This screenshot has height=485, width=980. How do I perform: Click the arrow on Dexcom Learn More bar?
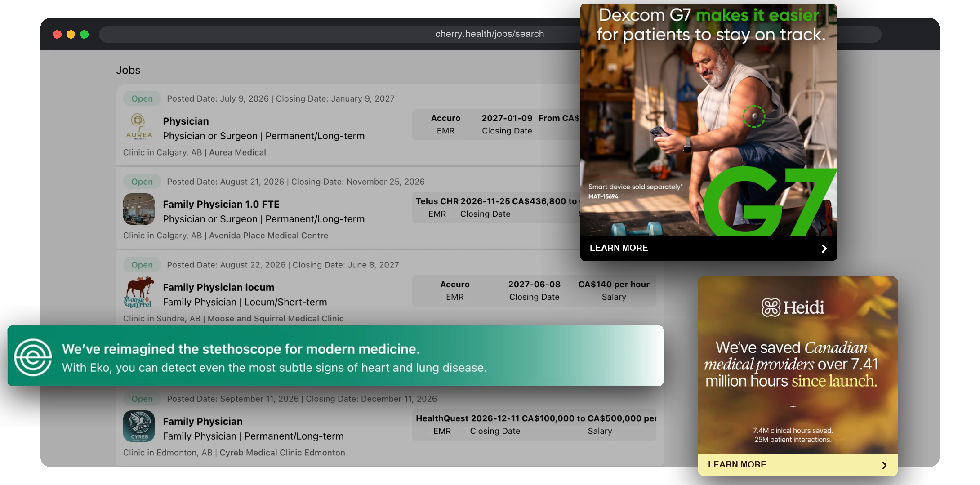pyautogui.click(x=824, y=249)
